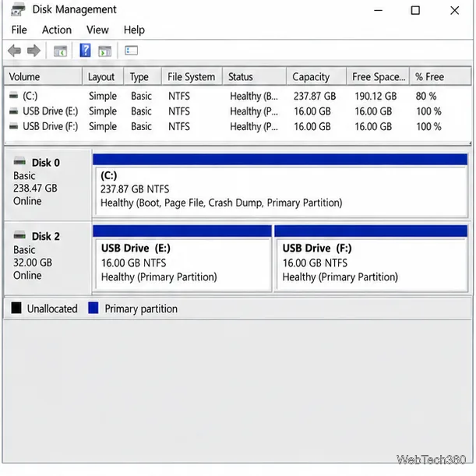The height and width of the screenshot is (476, 476).
Task: Select USB Drive (E:) partition block on Disk 2
Action: [182, 259]
